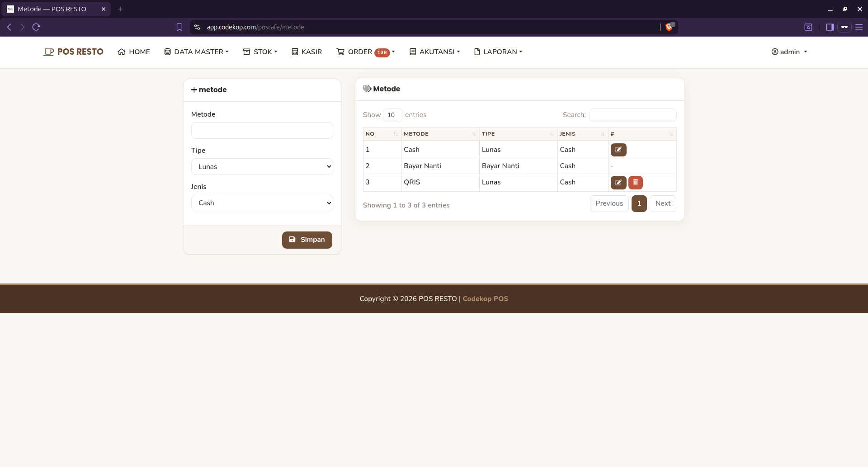Expand the DATA MASTER menu
The height and width of the screenshot is (467, 868).
[197, 52]
